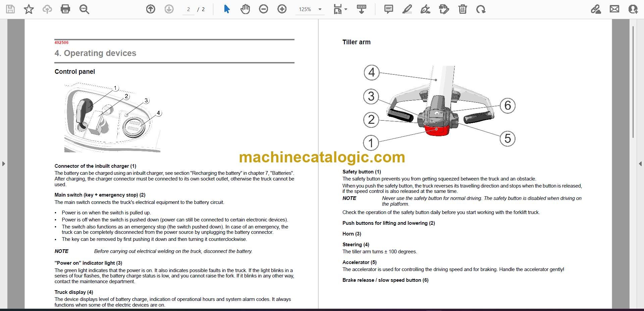644x311 pixels.
Task: Open the sign document tool
Action: 425,9
